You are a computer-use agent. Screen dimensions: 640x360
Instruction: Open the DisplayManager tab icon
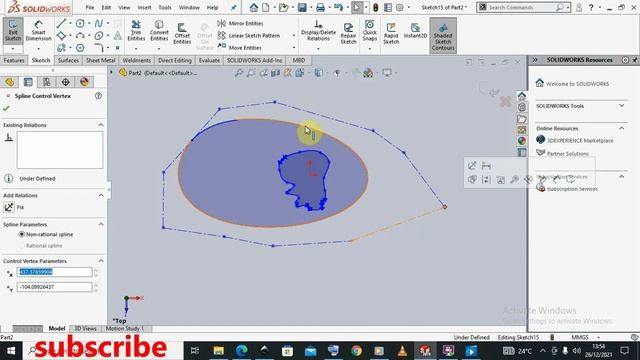pyautogui.click(x=84, y=82)
